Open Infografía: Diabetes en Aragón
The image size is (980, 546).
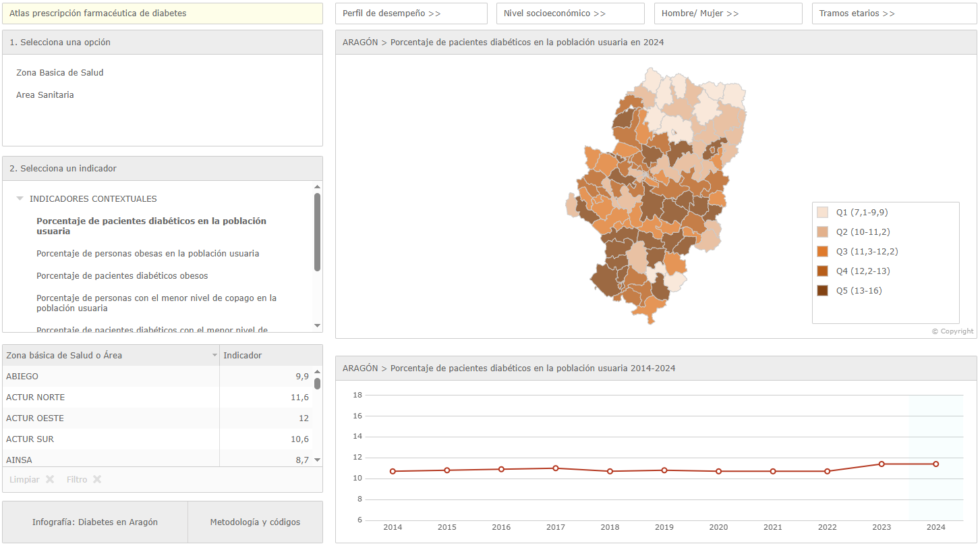coord(95,522)
